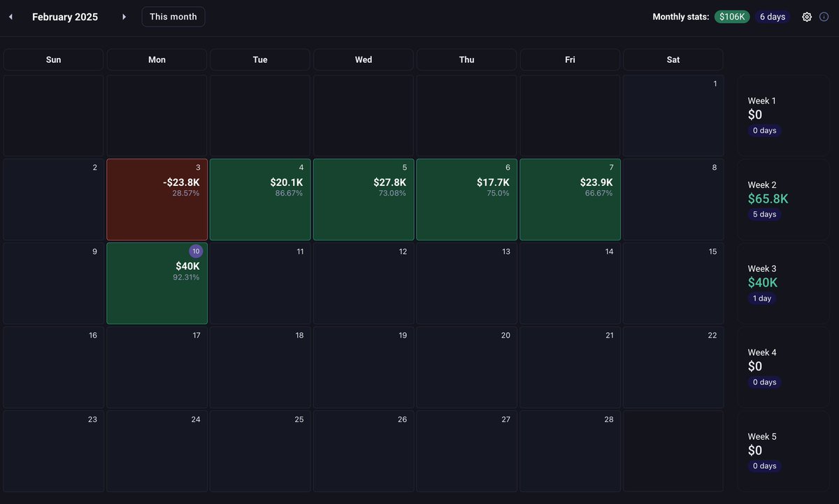
Task: Open Week 3 summary showing $40K
Action: (x=783, y=283)
